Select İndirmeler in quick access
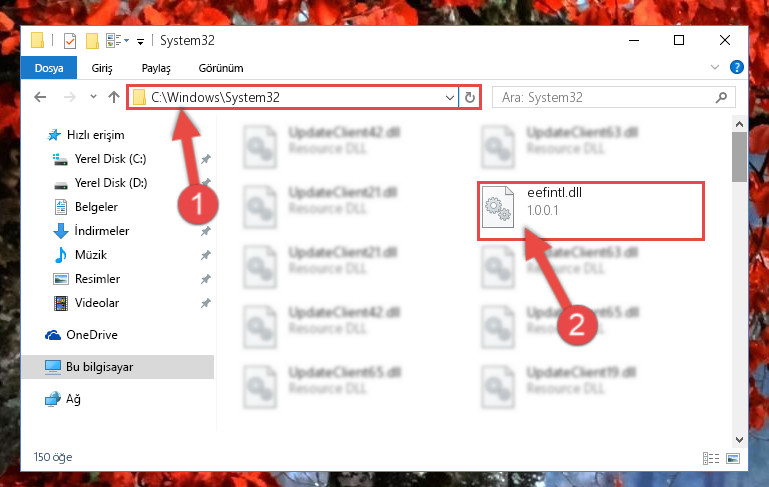The image size is (769, 487). [x=102, y=231]
